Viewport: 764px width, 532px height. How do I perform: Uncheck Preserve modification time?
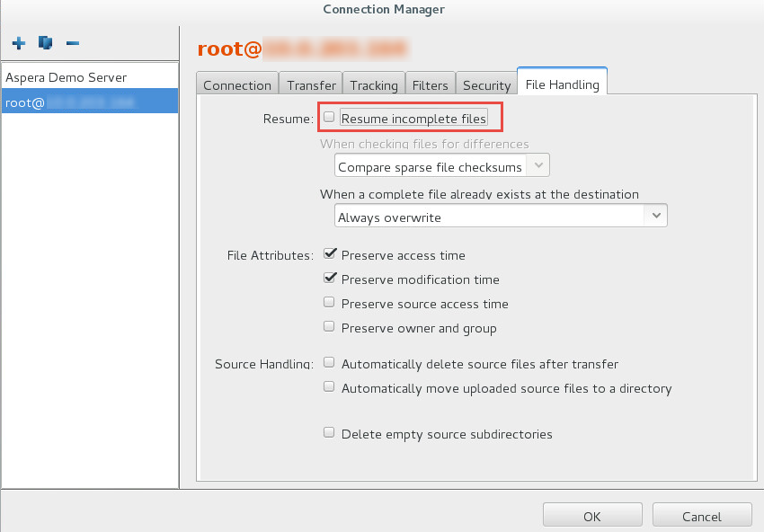coord(330,277)
